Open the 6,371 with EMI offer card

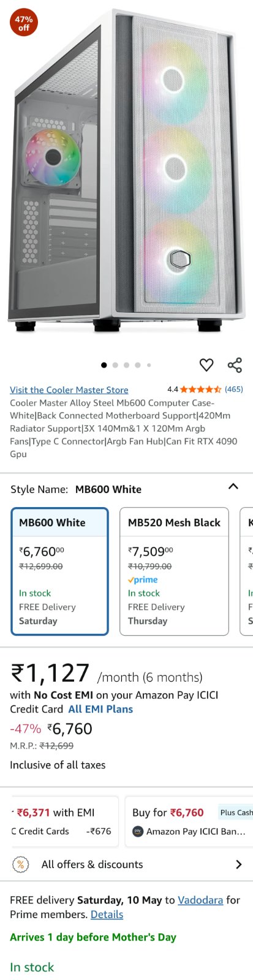pos(64,821)
